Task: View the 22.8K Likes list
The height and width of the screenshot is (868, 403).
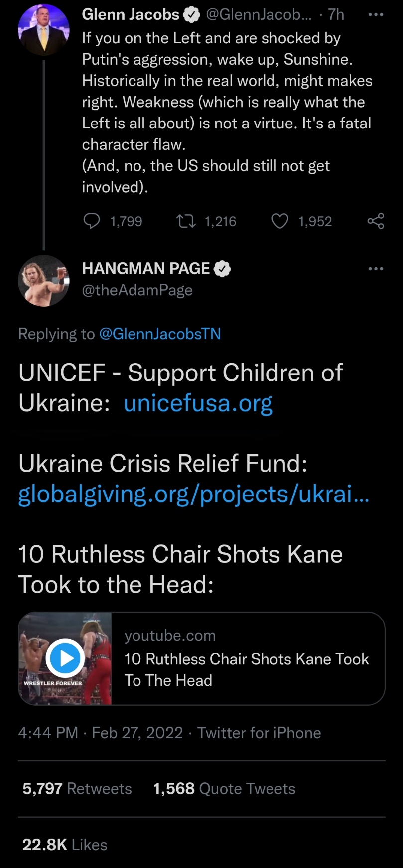Action: 65,845
